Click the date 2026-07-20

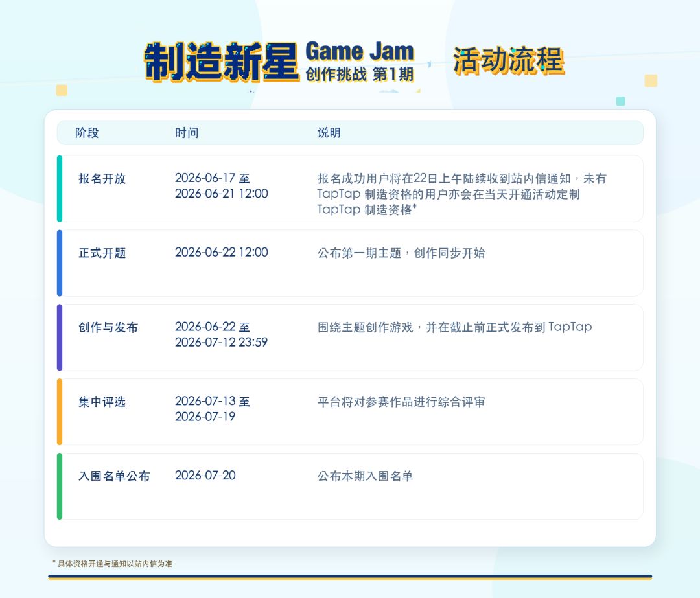(205, 476)
